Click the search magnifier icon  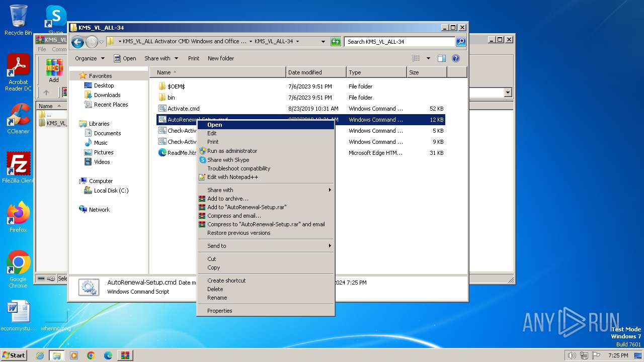(x=461, y=42)
